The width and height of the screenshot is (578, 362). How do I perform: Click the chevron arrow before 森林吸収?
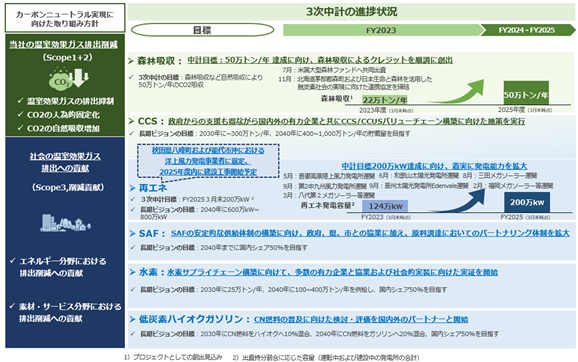(131, 61)
